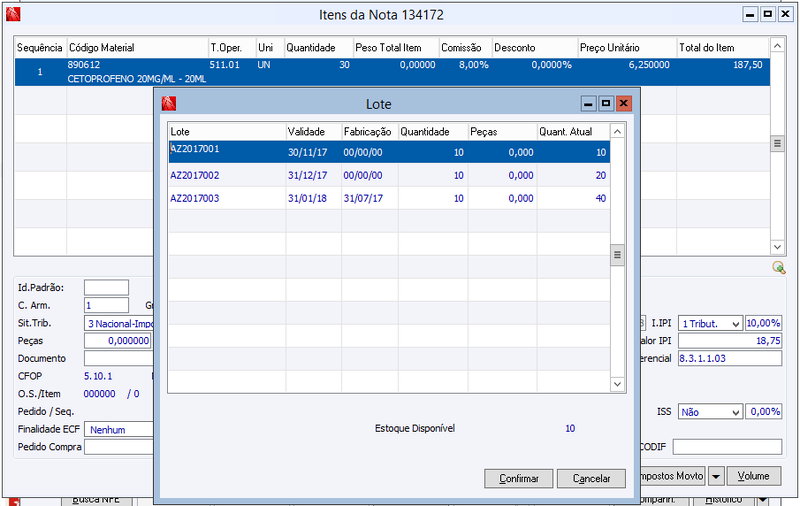The height and width of the screenshot is (506, 800).
Task: Click the Total do Item column header
Action: 722,47
